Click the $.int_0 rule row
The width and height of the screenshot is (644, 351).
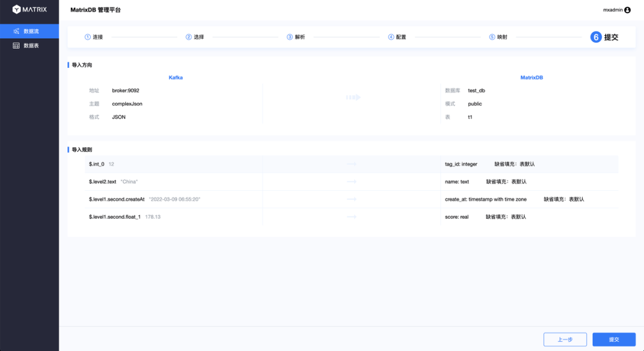coord(352,164)
